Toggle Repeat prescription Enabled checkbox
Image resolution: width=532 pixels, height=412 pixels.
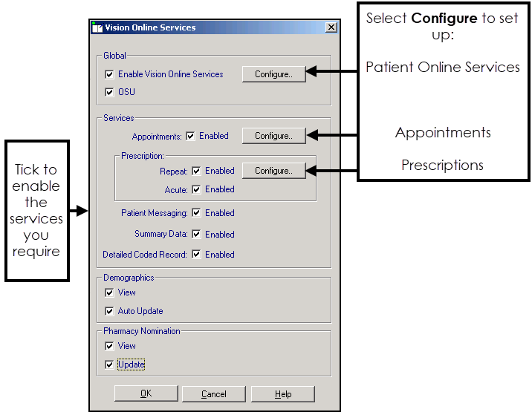point(197,171)
